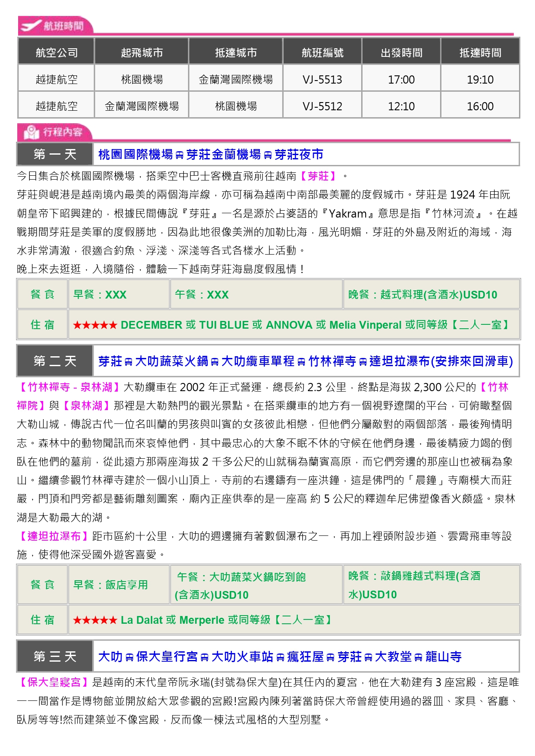
Task: Click the bus icon before 竹林禪寺
Action: coord(302,362)
